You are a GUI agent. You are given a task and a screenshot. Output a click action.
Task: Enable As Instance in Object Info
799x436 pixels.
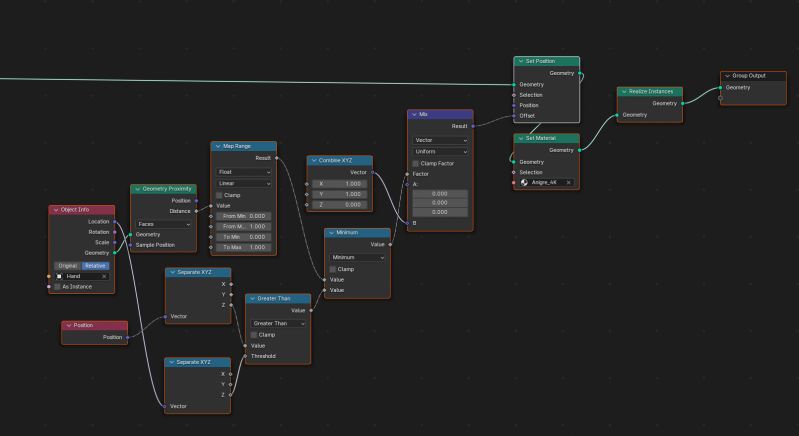(58, 287)
